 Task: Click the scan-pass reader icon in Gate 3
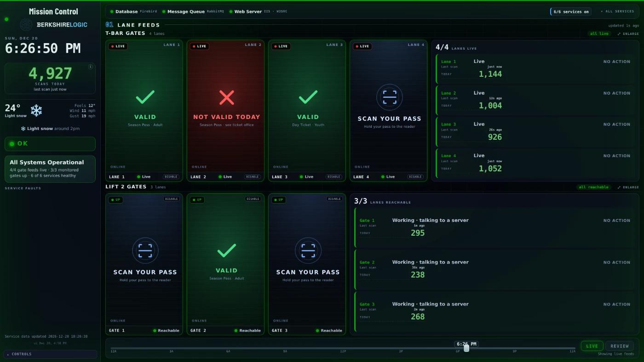308,251
